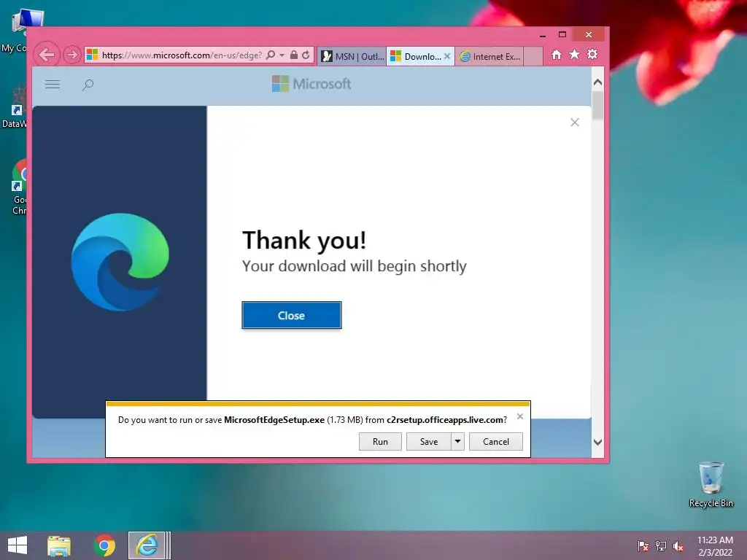Click 'Your download will begin shortly' text
747x560 pixels.
(x=354, y=266)
